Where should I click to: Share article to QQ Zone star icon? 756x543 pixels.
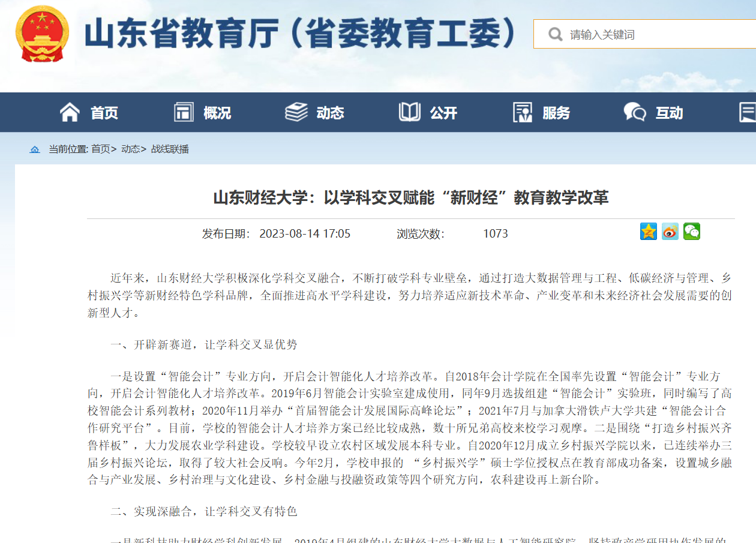coord(649,231)
